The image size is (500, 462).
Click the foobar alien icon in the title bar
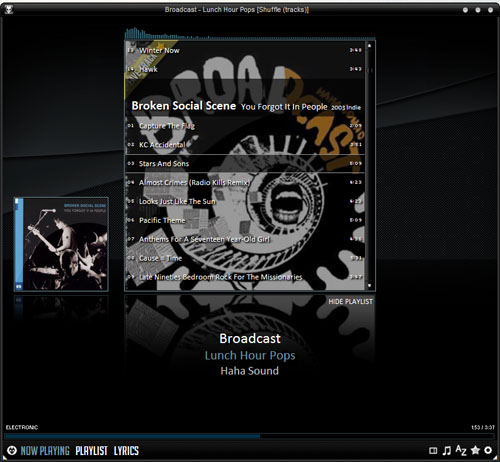8,9
